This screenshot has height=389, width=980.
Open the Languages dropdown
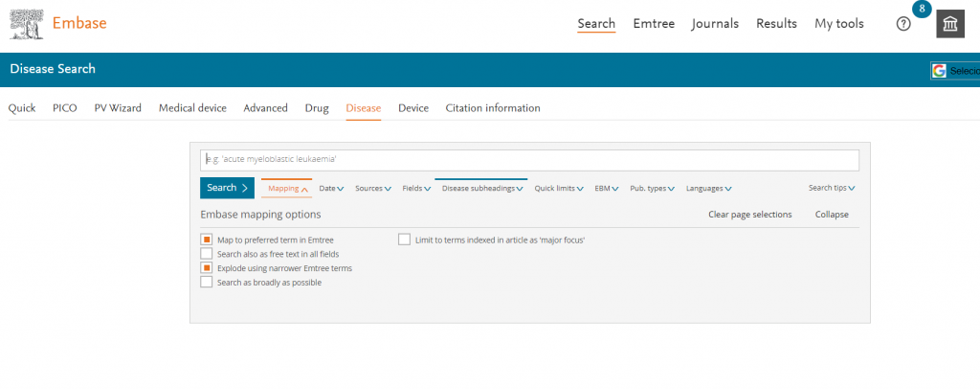pos(708,189)
